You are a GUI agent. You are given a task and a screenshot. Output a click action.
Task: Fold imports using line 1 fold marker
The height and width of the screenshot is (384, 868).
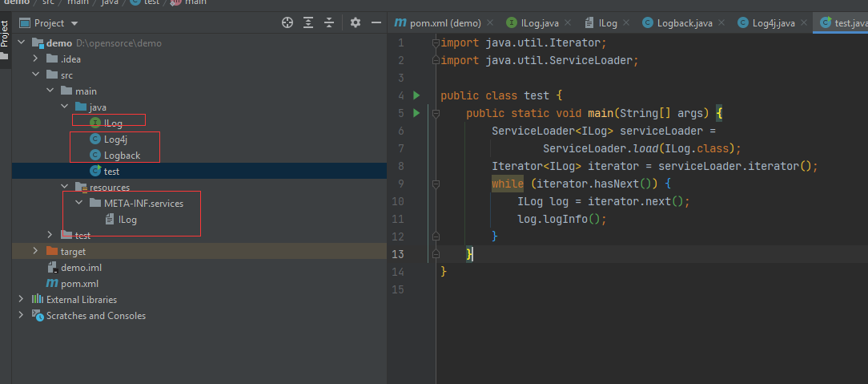tap(436, 42)
